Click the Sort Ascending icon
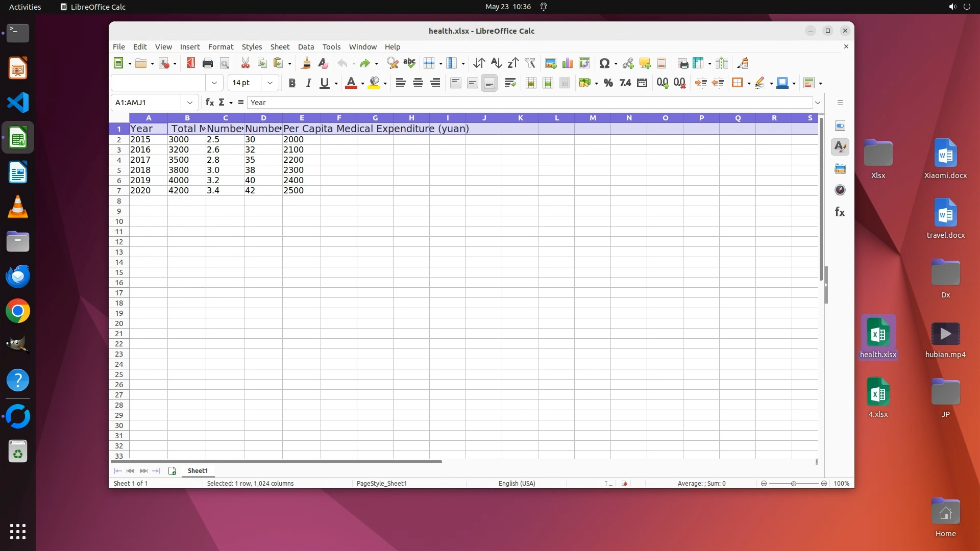The image size is (980, 551). [496, 63]
